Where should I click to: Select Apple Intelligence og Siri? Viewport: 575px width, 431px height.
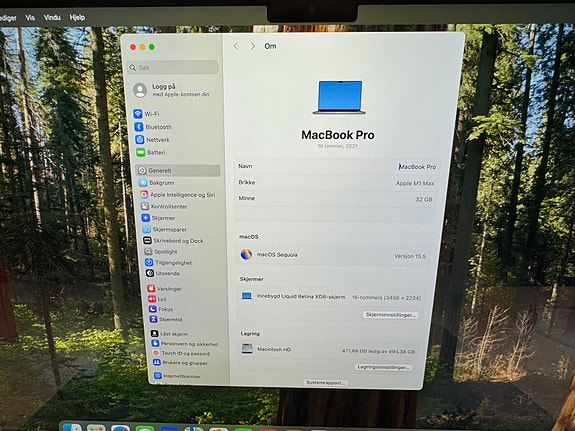pos(178,195)
